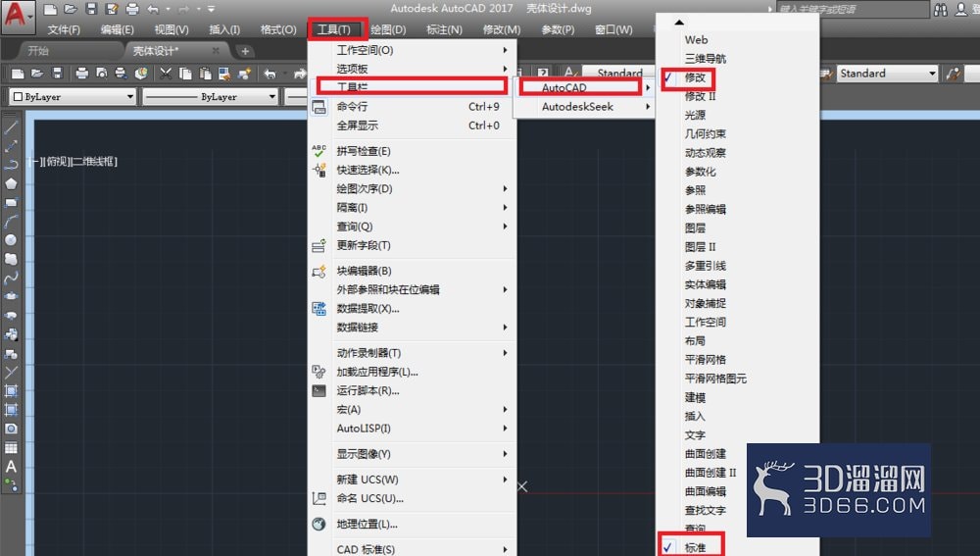980x556 pixels.
Task: Choose 块编辑器(B) menu entry
Action: tap(413, 271)
